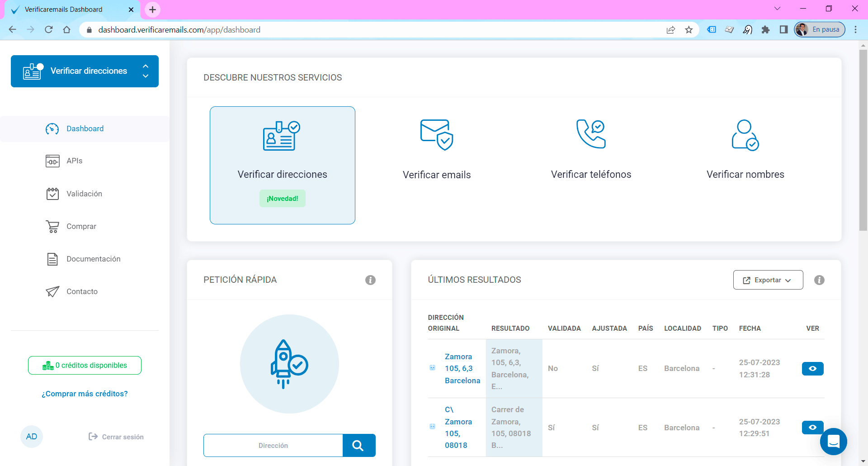
Task: Show info for Últimos resultados panel
Action: pos(819,280)
